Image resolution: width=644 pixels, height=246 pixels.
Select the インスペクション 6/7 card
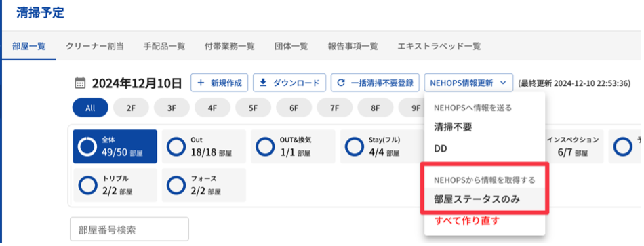(574, 146)
